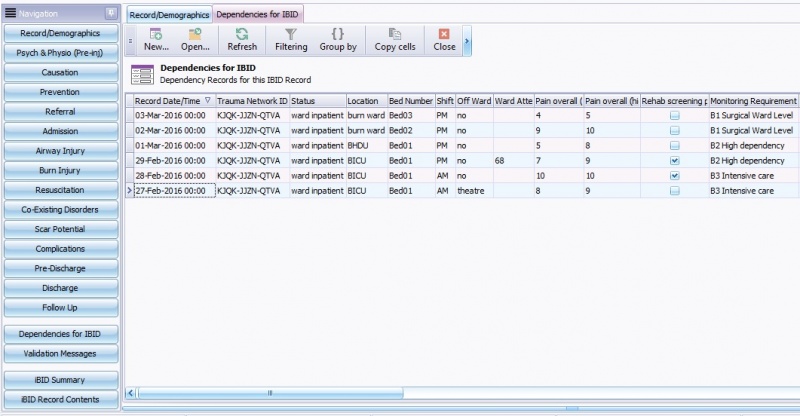Uncheck Rehab screening for 29-Feb-2016 row

coord(675,160)
